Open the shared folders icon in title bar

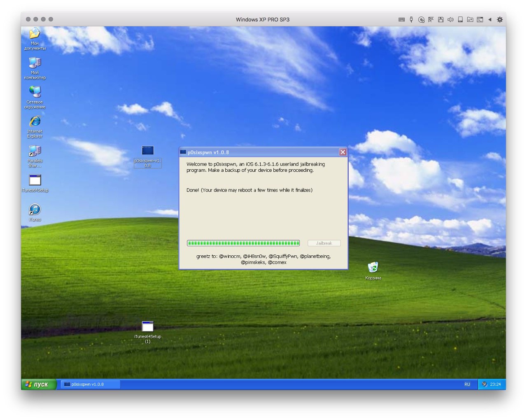(470, 19)
